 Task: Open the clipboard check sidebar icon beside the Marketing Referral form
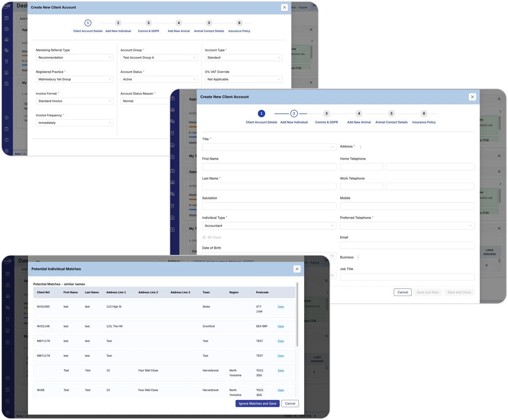click(x=7, y=129)
